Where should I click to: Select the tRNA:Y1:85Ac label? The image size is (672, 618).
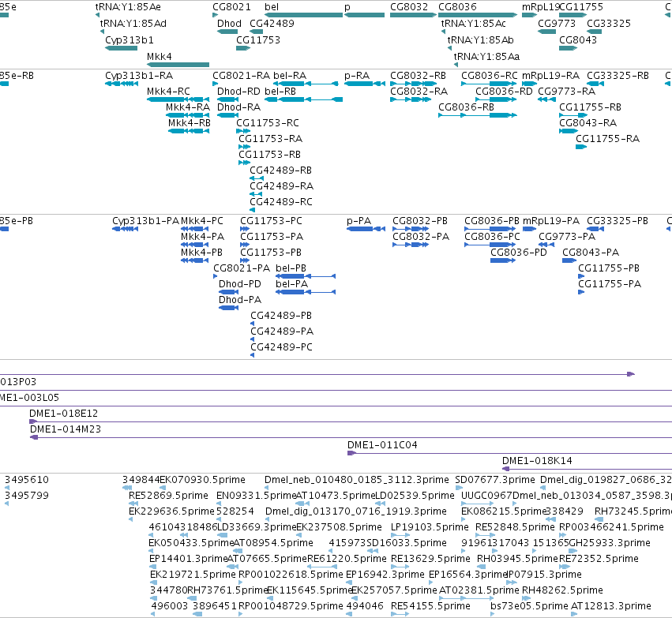474,24
